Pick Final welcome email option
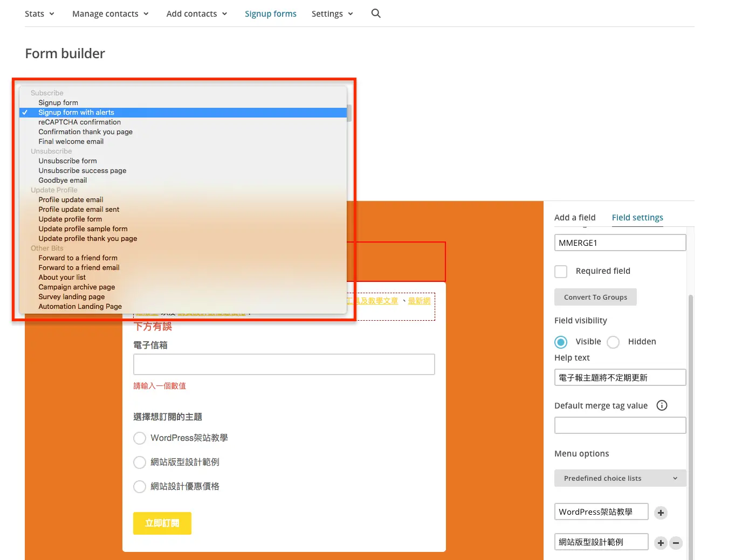Viewport: 735px width, 560px height. [x=183, y=141]
